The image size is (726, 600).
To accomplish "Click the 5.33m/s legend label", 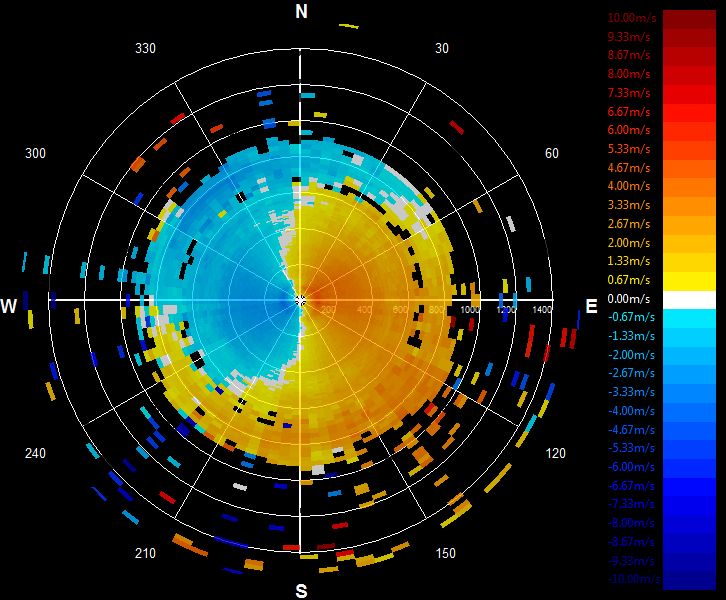I will (x=629, y=149).
